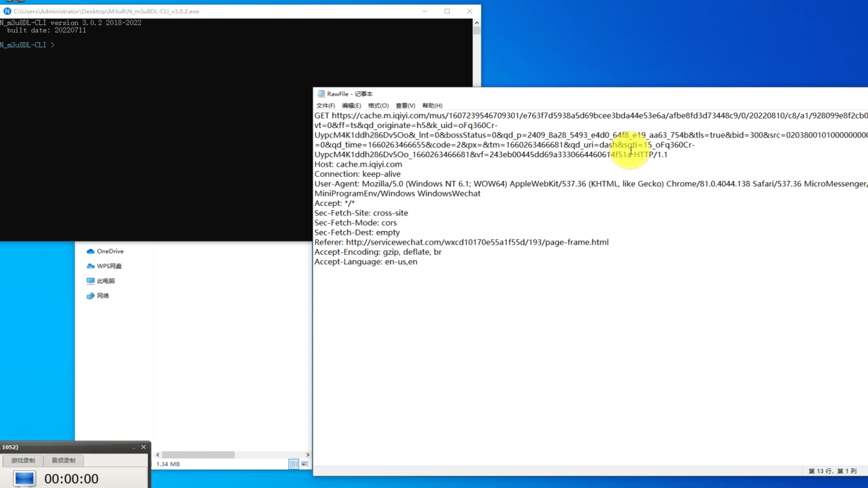Open the 查看(V) menu in Notepad
The width and height of the screenshot is (868, 488).
pos(406,106)
